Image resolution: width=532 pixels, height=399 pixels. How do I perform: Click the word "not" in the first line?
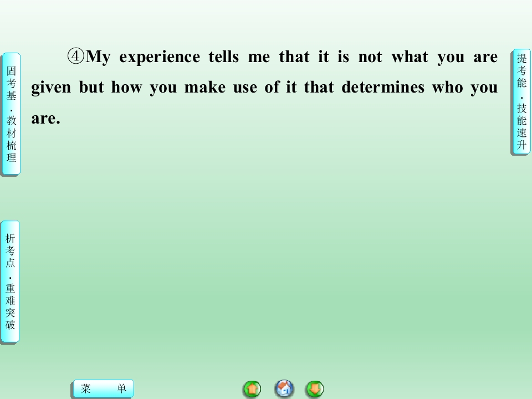click(370, 57)
